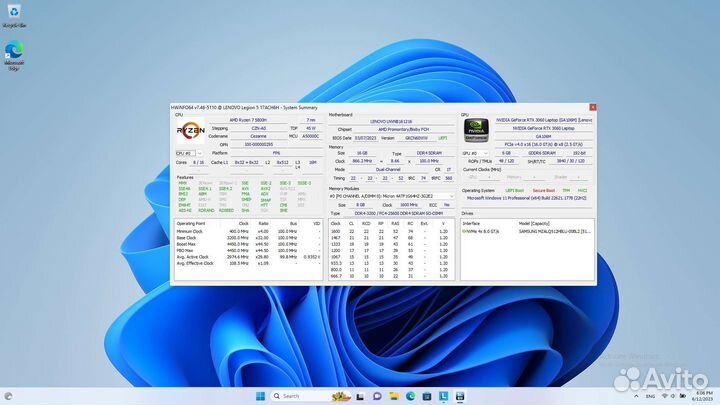Open the Recycle Bin desktop icon
Screen dimensions: 720x405
click(x=14, y=16)
